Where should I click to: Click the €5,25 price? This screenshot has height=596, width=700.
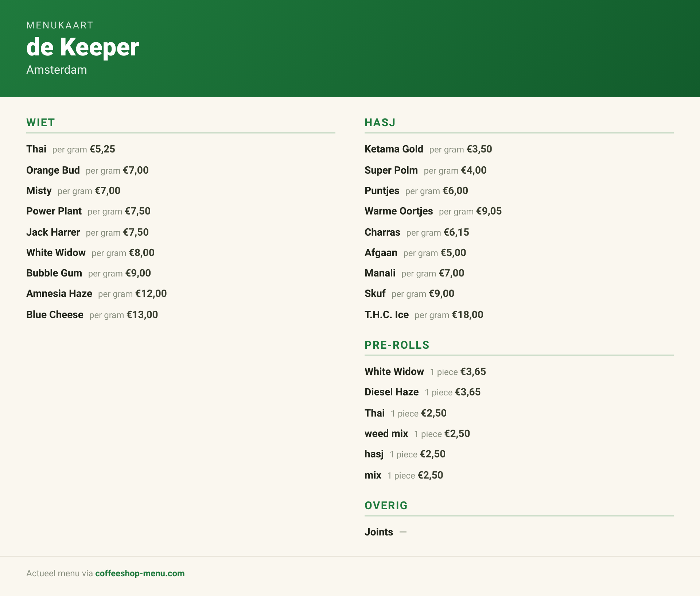click(102, 149)
